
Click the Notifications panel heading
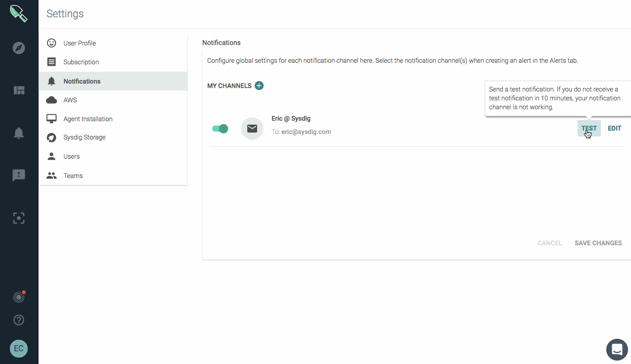(x=222, y=43)
